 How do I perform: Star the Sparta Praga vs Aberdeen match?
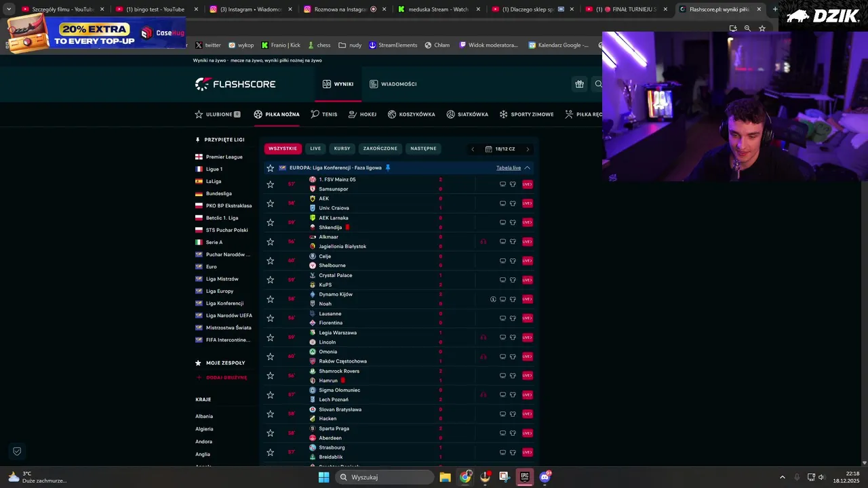coord(271,433)
